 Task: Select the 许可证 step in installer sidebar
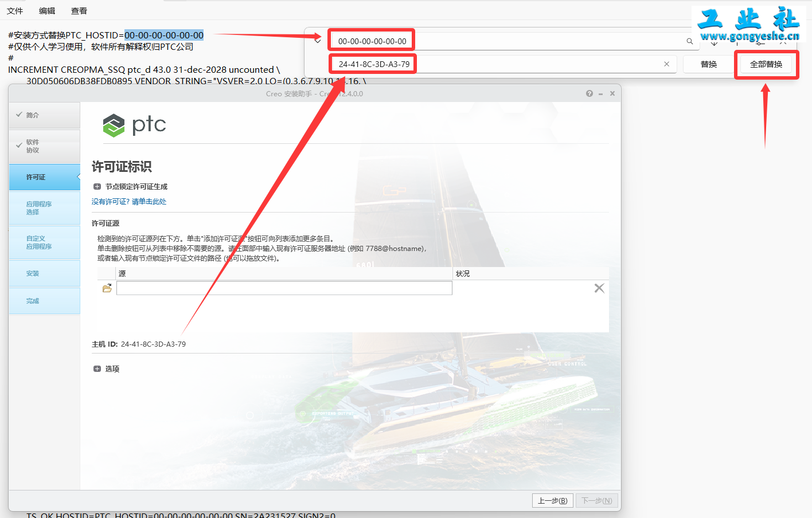click(44, 177)
